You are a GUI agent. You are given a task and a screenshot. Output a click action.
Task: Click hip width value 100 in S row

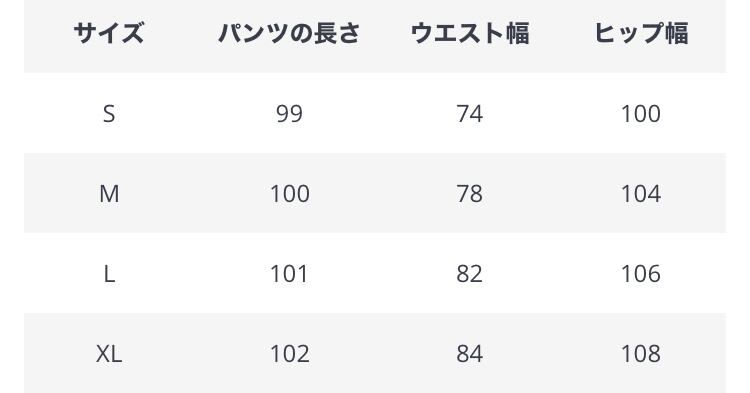pyautogui.click(x=641, y=114)
